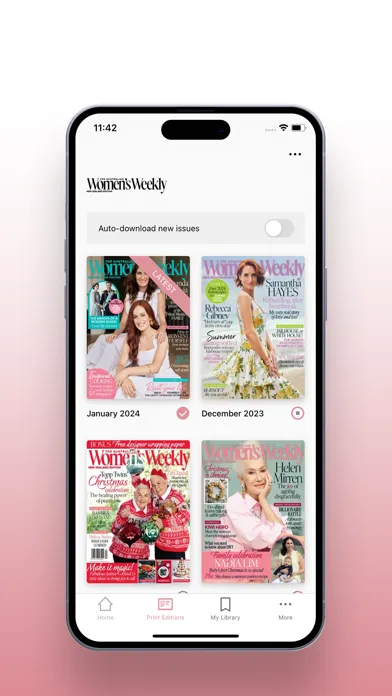Tap the Women's Weekly logo header
This screenshot has width=392, height=696.
tap(127, 185)
